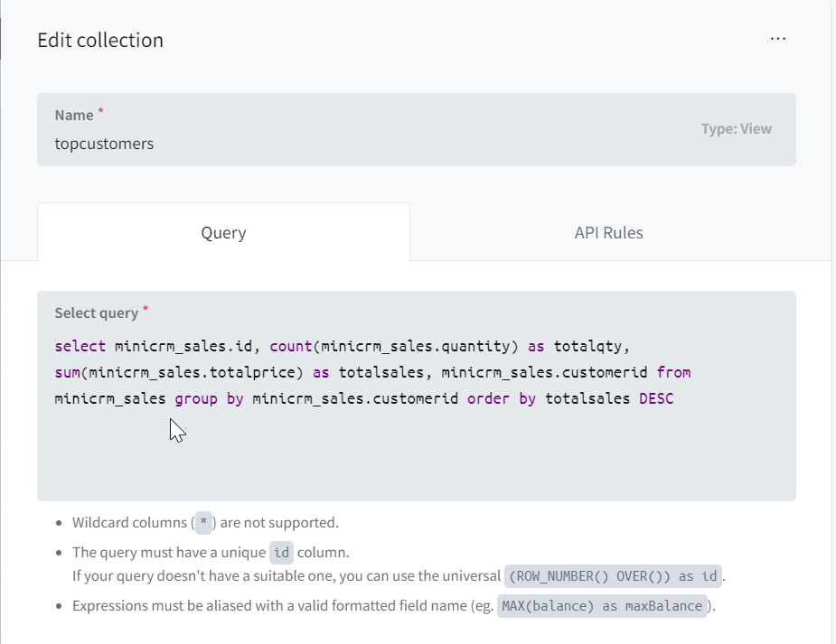The width and height of the screenshot is (836, 644).
Task: Switch to the API Rules tab
Action: pyautogui.click(x=609, y=232)
